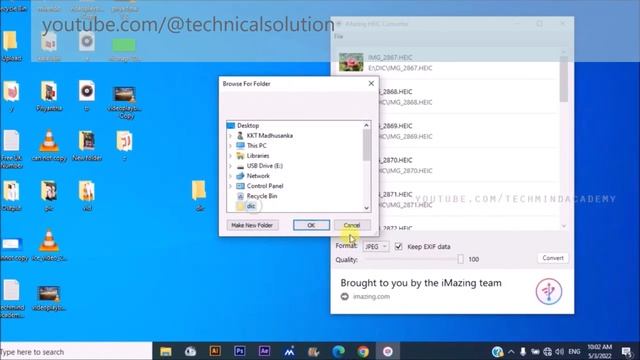Select the dic folder in folder tree
This screenshot has height=360, width=640.
pos(251,206)
